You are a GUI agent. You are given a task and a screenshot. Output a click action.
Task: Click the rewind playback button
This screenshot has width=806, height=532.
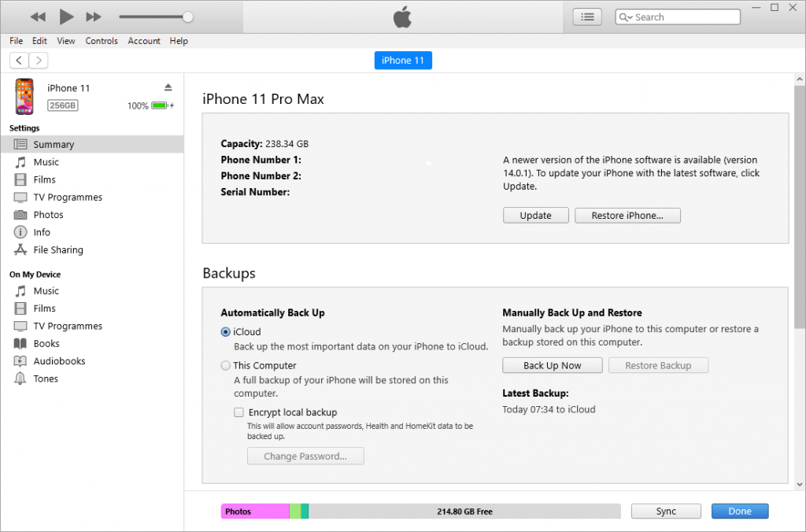(38, 17)
